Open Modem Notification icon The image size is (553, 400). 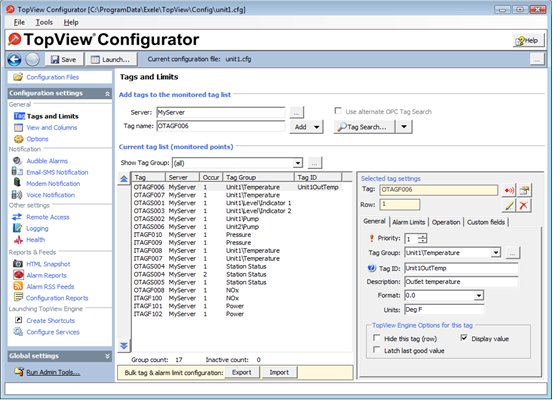pos(17,183)
